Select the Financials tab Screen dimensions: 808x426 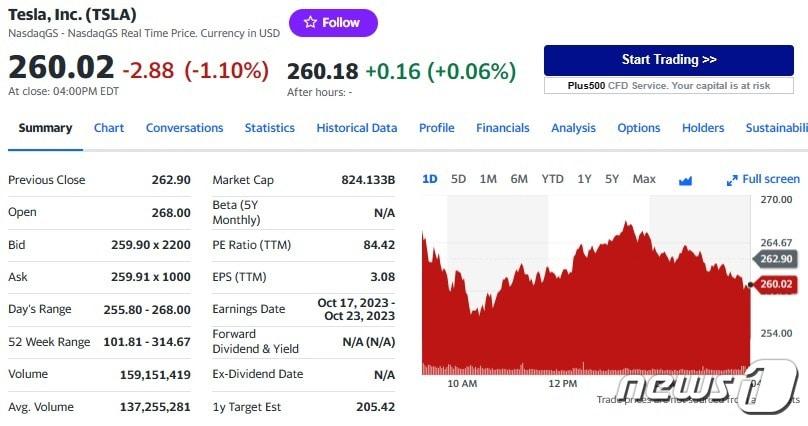(x=503, y=128)
